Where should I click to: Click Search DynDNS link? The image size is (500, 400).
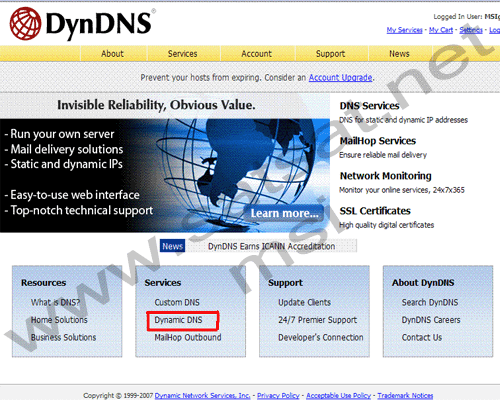click(x=430, y=302)
